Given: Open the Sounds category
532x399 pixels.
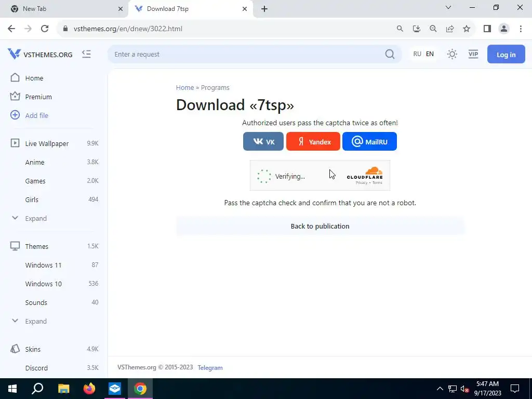Looking at the screenshot, I should click(36, 302).
